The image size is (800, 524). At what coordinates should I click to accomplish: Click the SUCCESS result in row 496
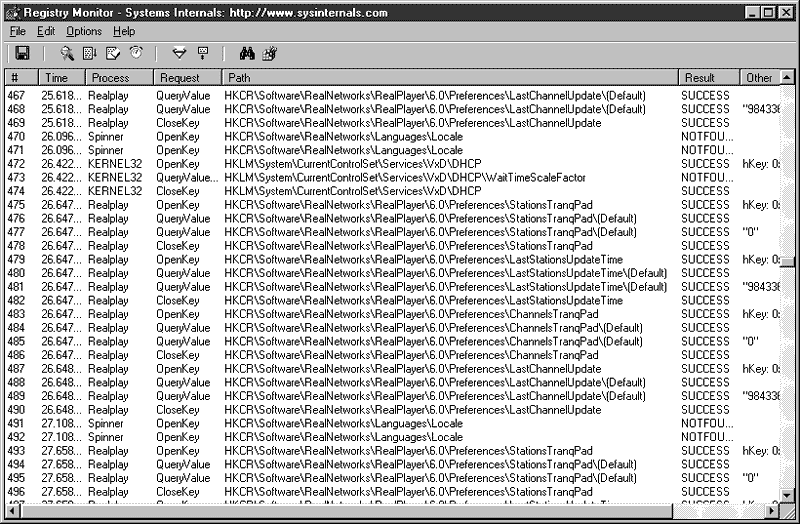pyautogui.click(x=706, y=492)
